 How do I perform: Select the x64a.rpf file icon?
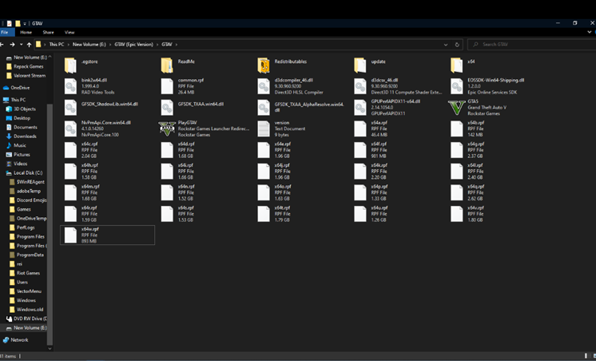360,129
